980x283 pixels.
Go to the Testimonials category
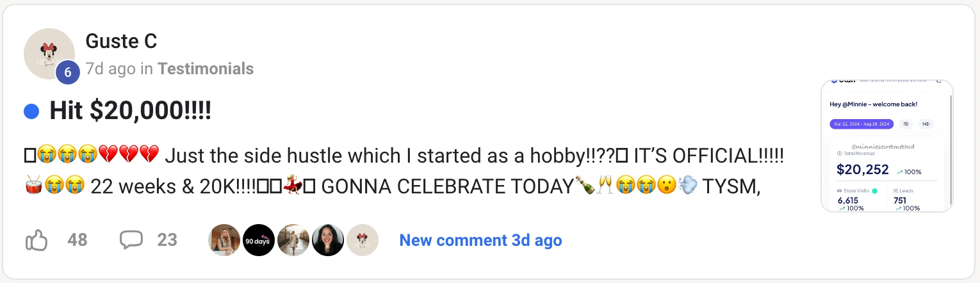(x=206, y=69)
